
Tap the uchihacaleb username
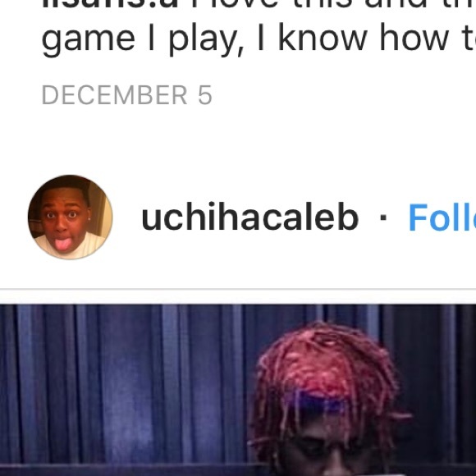[x=249, y=217]
